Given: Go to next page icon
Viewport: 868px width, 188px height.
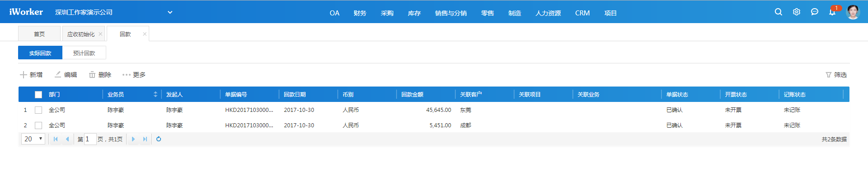Looking at the screenshot, I should coord(133,139).
